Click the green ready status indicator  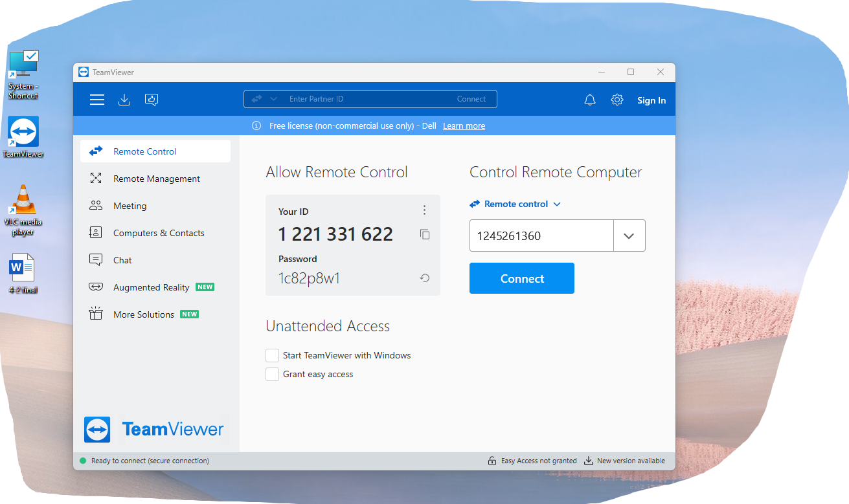point(83,461)
